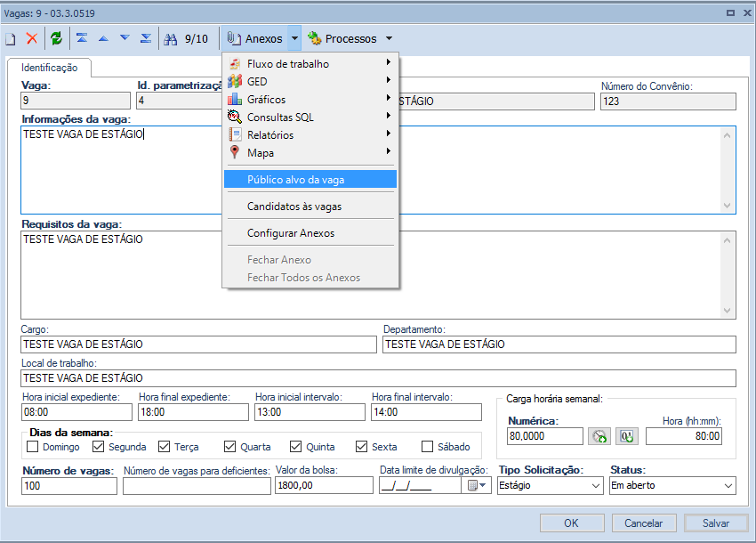Image resolution: width=756 pixels, height=543 pixels.
Task: Open the GED submenu
Action: 311,82
